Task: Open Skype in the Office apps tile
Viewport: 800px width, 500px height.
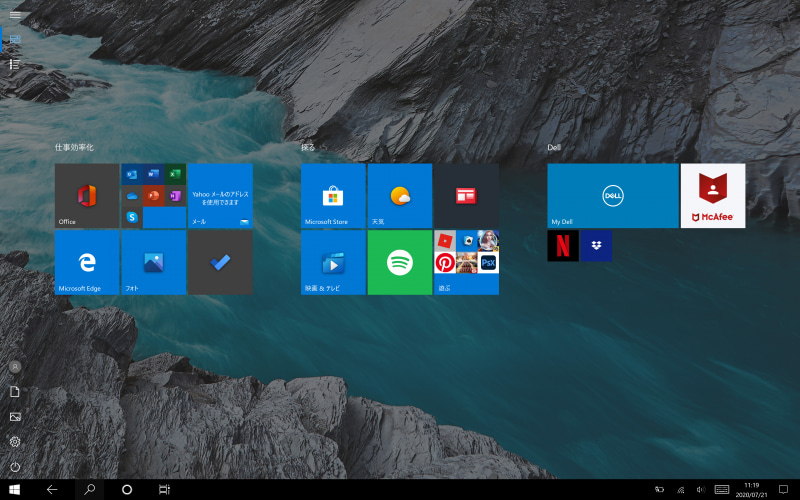Action: [x=132, y=217]
